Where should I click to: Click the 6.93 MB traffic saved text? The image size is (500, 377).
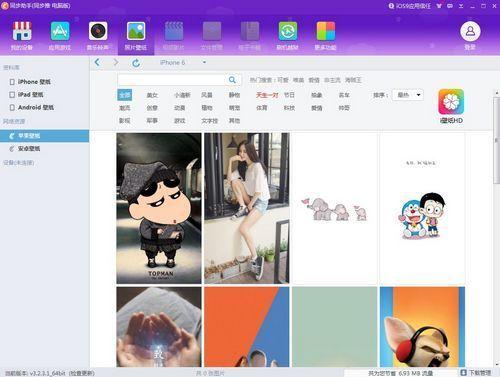coord(401,373)
